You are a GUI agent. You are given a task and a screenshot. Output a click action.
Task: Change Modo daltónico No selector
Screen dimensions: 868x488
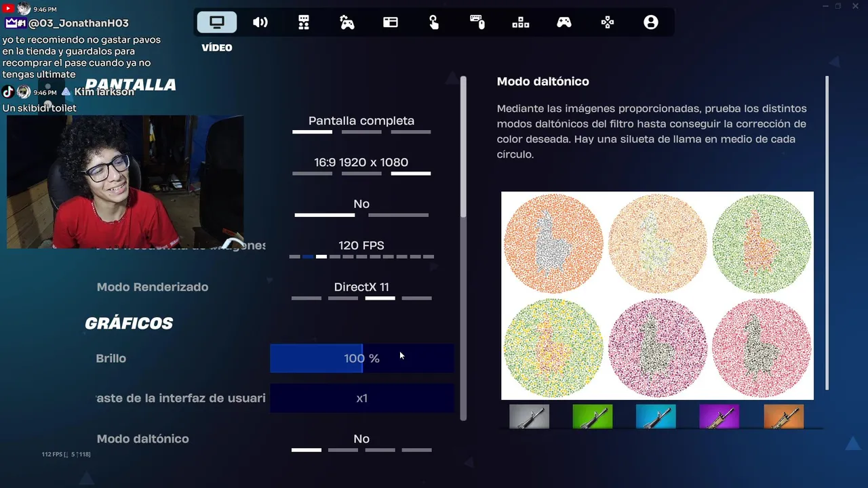[361, 441]
